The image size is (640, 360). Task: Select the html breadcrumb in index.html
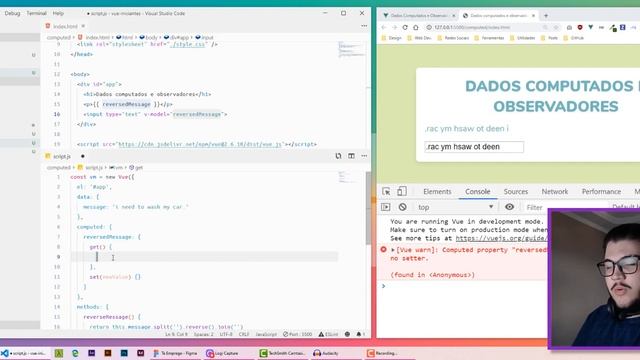(124, 37)
